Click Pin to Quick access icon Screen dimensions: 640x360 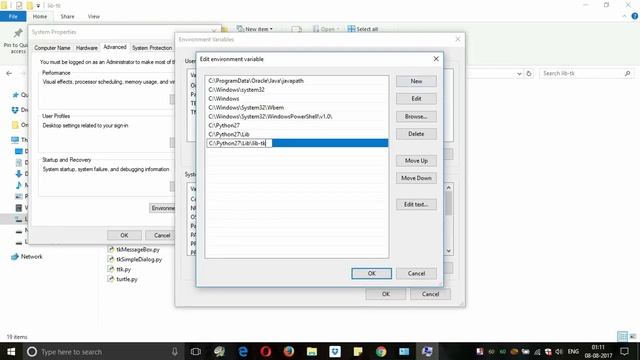click(x=18, y=33)
